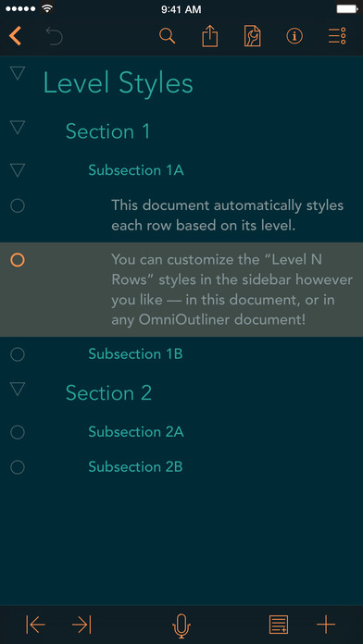
Task: Tap the orange back chevron
Action: tap(15, 36)
